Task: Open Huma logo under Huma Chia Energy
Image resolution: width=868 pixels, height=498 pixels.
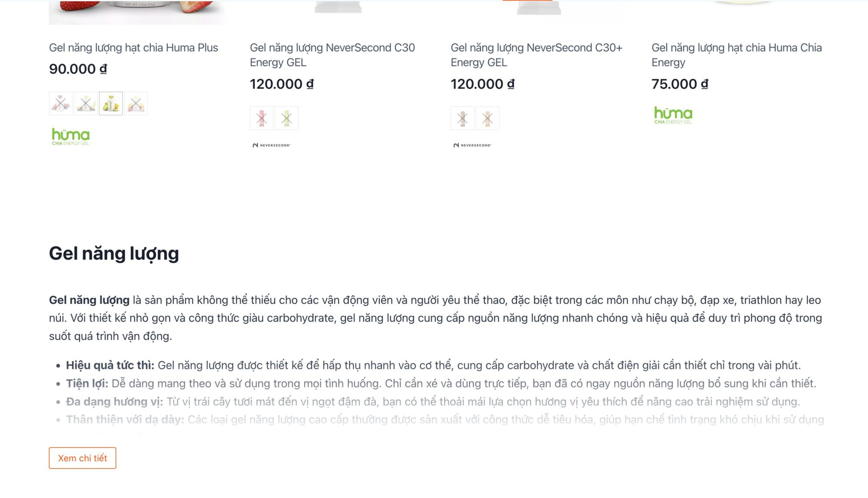Action: [673, 115]
